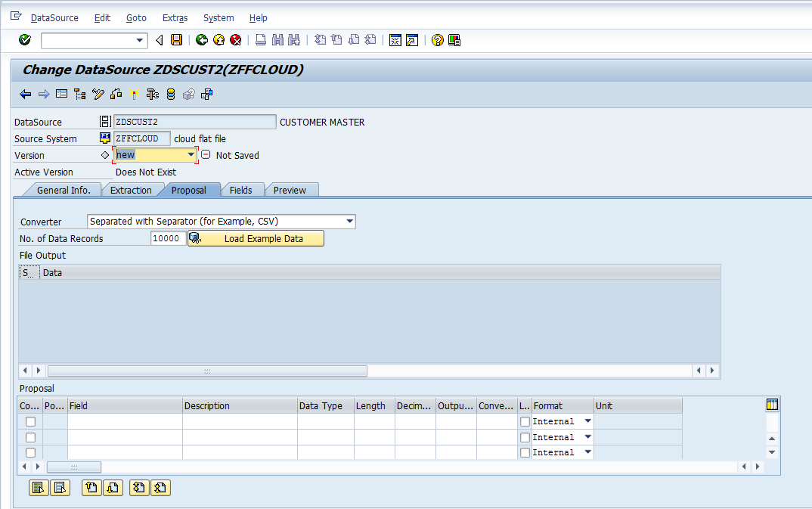This screenshot has width=812, height=509.
Task: Activate the DataSource with the flare icon
Action: (x=135, y=94)
